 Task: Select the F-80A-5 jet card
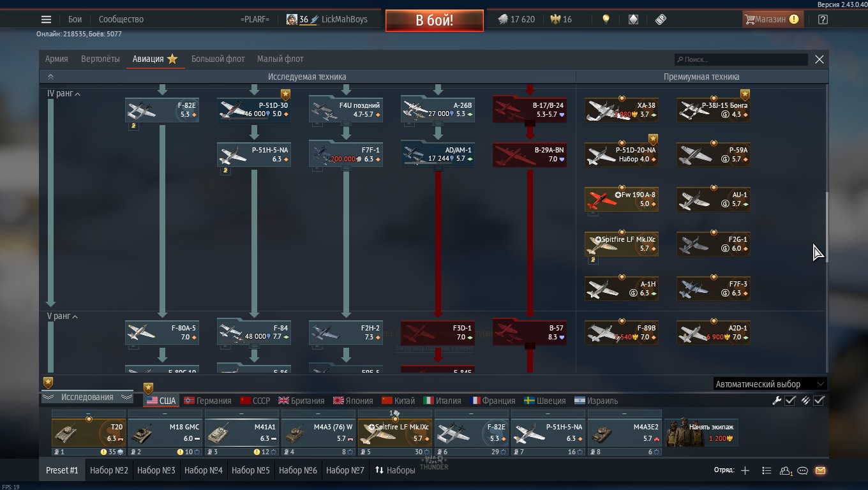[x=162, y=332]
